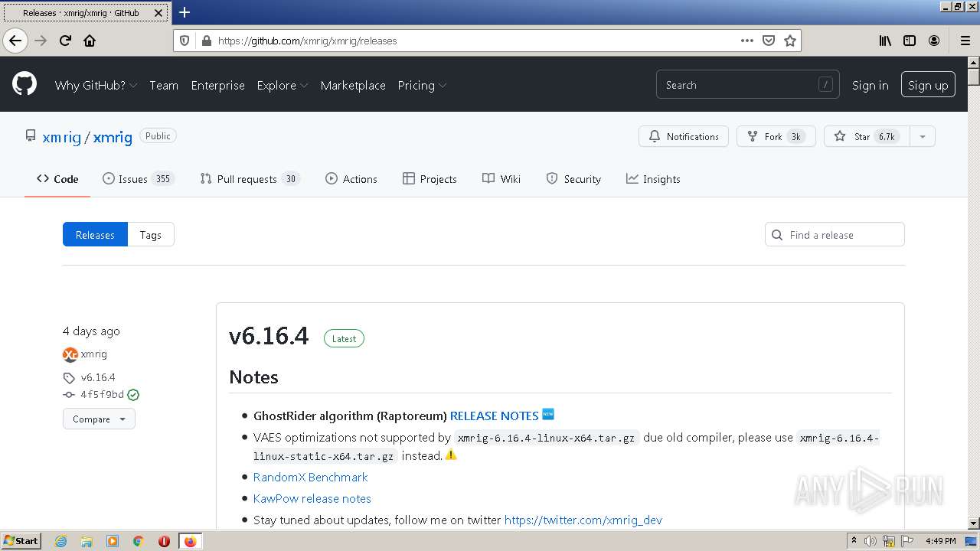Open RandomX Benchmark link
This screenshot has width=980, height=551.
(310, 477)
